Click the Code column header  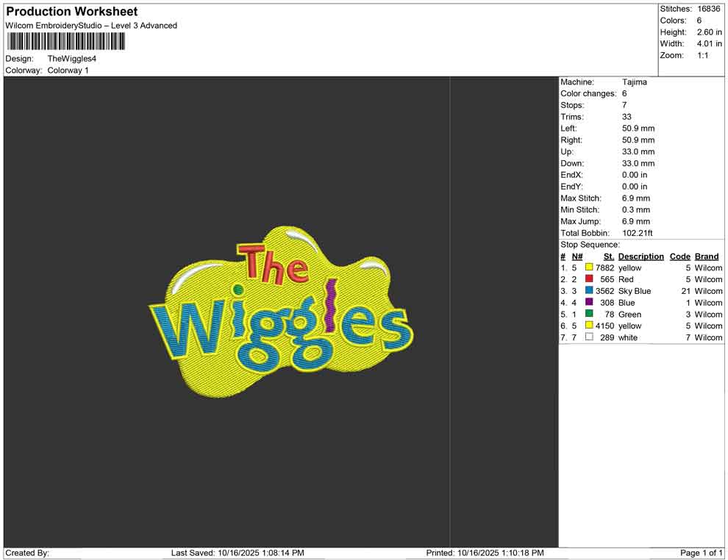[x=679, y=256]
